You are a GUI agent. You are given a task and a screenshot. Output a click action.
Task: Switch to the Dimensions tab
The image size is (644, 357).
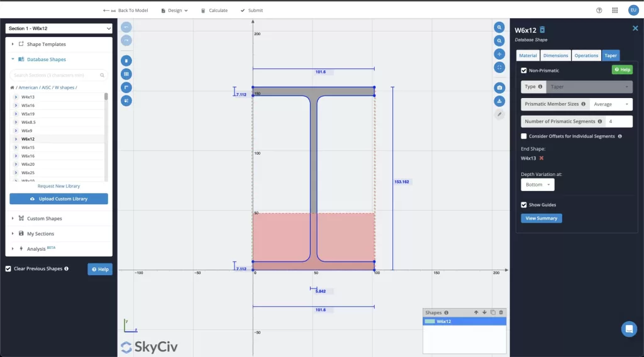(x=555, y=55)
